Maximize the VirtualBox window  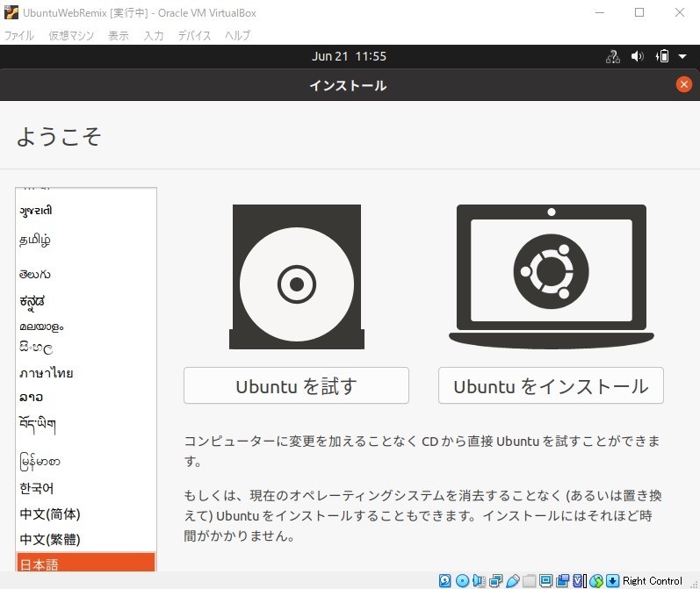coord(639,12)
